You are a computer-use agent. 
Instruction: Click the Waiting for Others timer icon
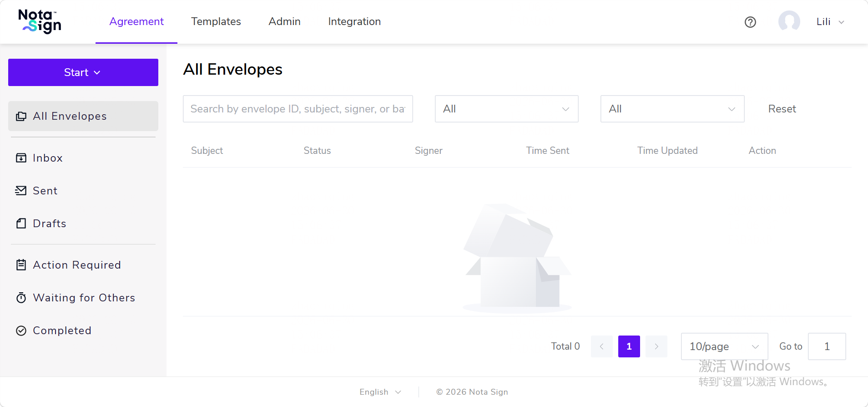click(21, 298)
